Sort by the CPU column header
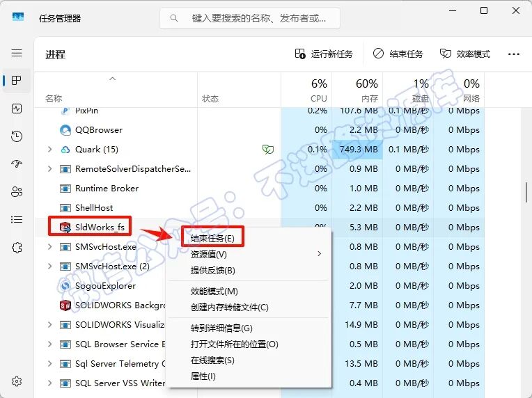Viewport: 532px width, 398px height. (x=306, y=90)
